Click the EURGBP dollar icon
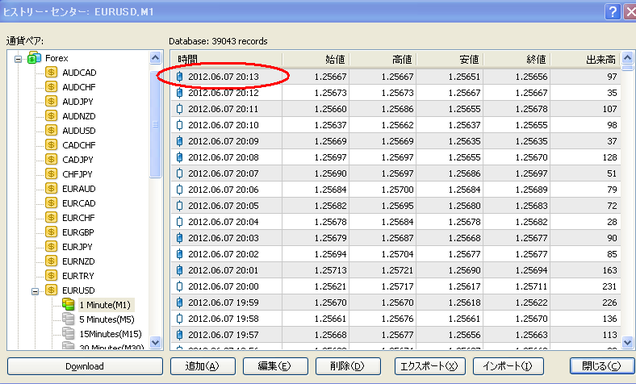Viewport: 636px width, 384px height. [x=51, y=232]
